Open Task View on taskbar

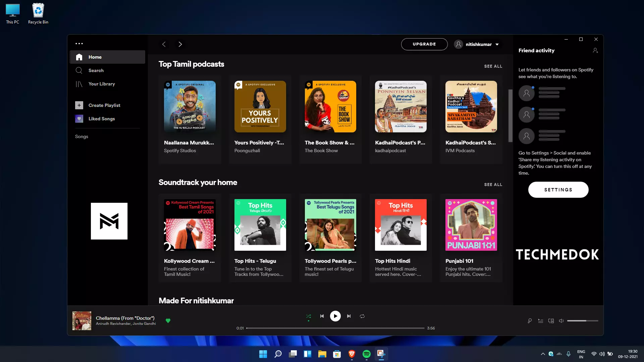pos(293,354)
